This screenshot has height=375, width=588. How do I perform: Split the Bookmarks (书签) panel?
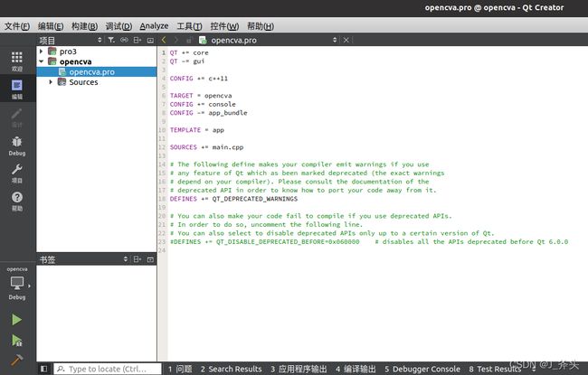[x=138, y=259]
